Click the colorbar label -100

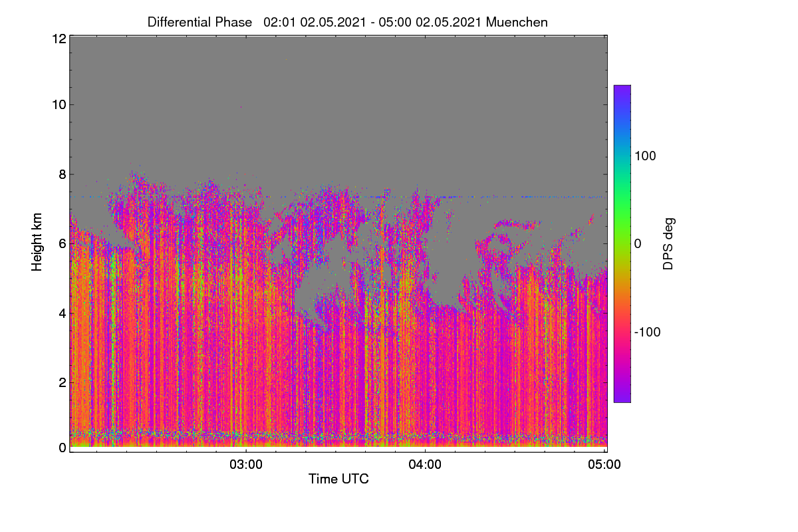point(648,332)
